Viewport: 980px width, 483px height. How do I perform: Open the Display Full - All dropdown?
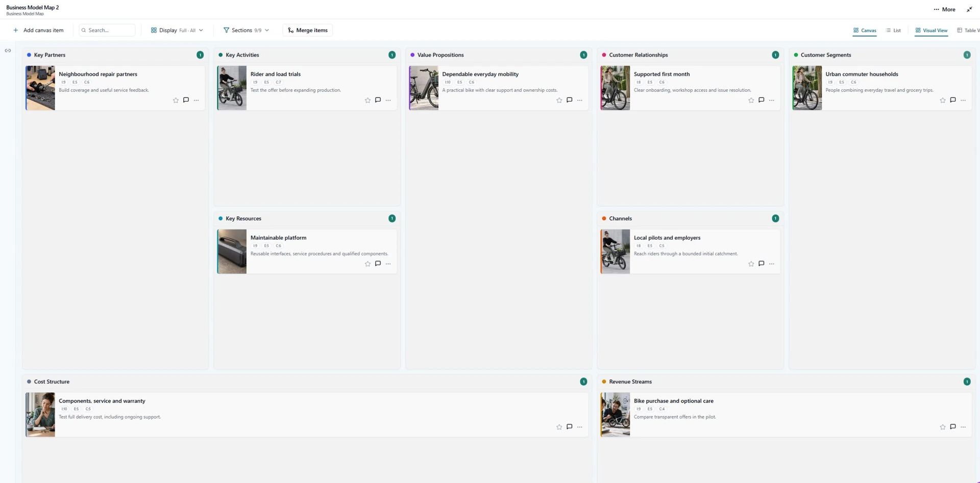177,30
